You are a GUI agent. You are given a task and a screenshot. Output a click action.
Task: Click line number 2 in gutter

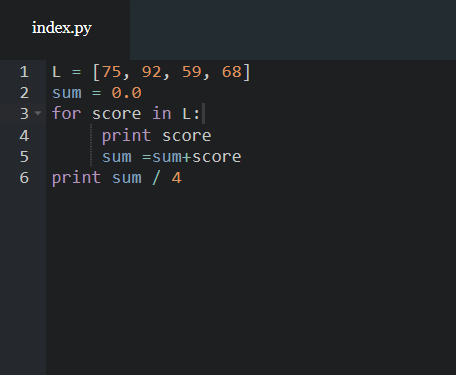pyautogui.click(x=24, y=93)
